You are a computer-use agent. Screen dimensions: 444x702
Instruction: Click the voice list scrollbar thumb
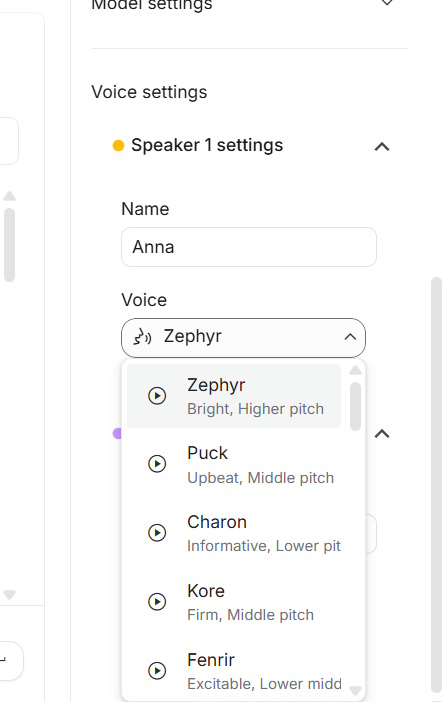(x=355, y=406)
